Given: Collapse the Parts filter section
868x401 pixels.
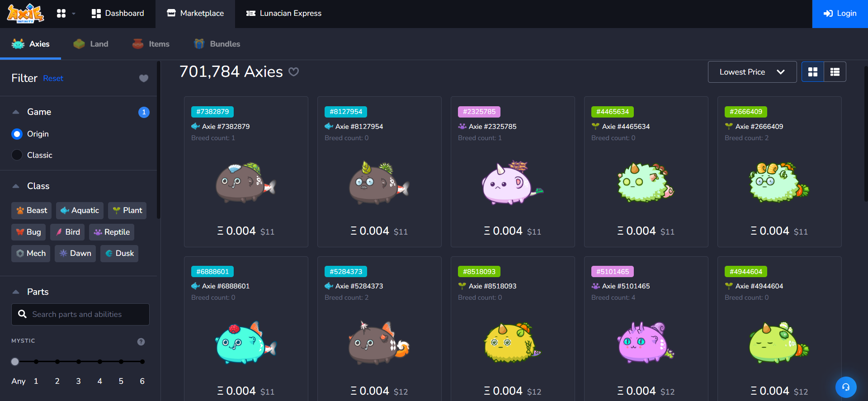Looking at the screenshot, I should (16, 292).
